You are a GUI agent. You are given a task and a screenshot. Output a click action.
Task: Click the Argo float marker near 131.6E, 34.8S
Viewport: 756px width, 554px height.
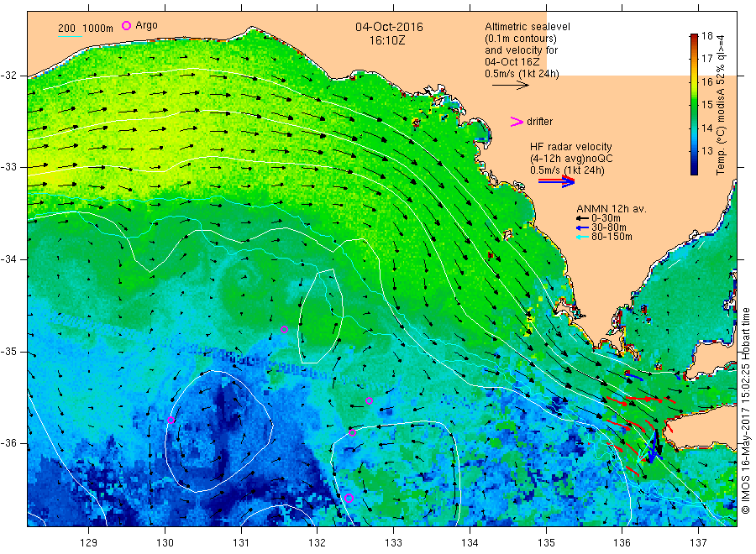284,330
